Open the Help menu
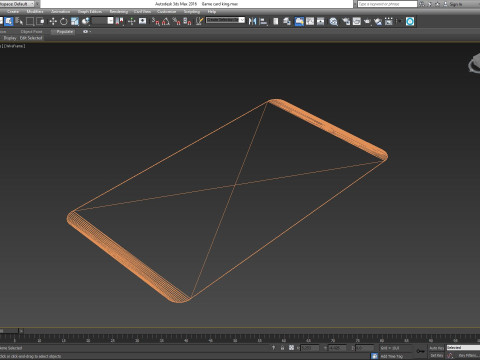Screen dimensions: 480x360 pos(212,12)
